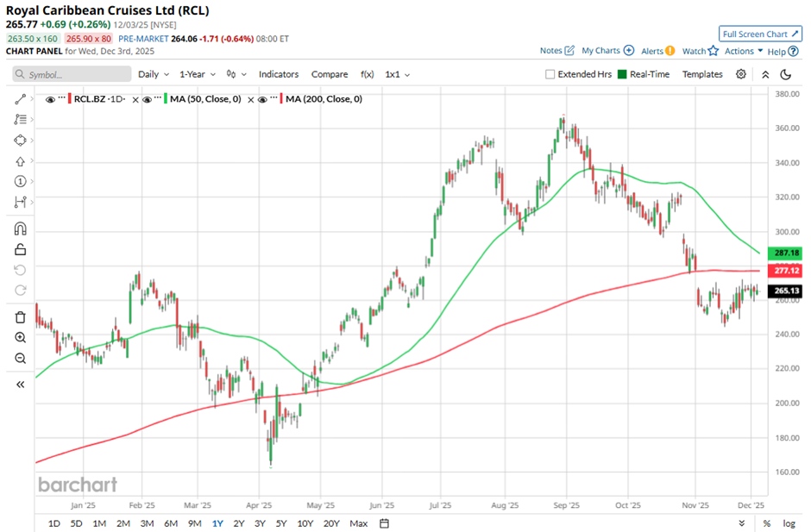This screenshot has height=532, width=811.
Task: Select the trend line drawing tool
Action: [x=21, y=99]
